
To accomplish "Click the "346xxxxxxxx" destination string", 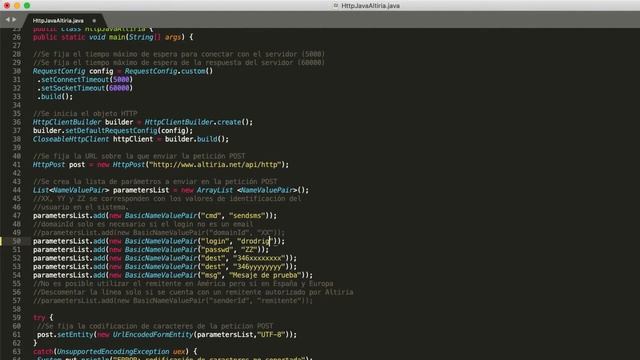I will tap(259, 258).
